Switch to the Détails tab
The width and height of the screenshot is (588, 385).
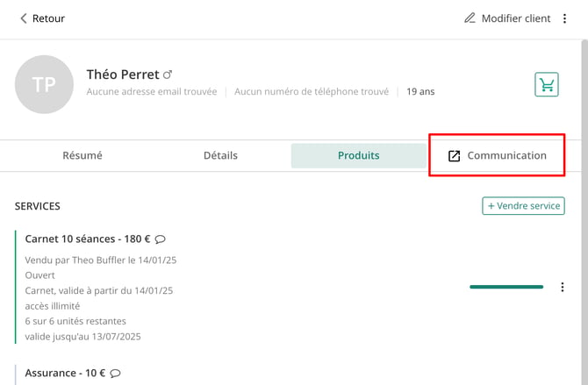(x=220, y=155)
